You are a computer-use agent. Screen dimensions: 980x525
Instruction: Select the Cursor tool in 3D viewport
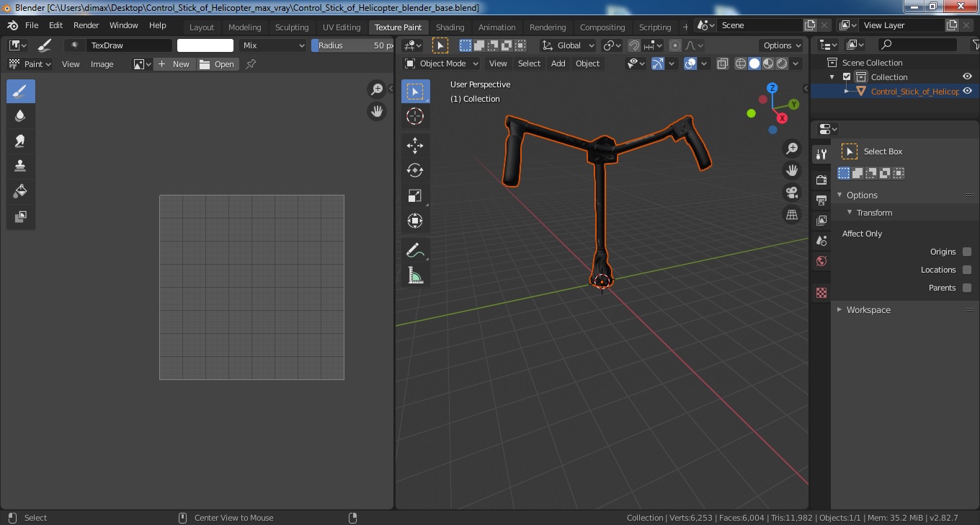(x=415, y=116)
